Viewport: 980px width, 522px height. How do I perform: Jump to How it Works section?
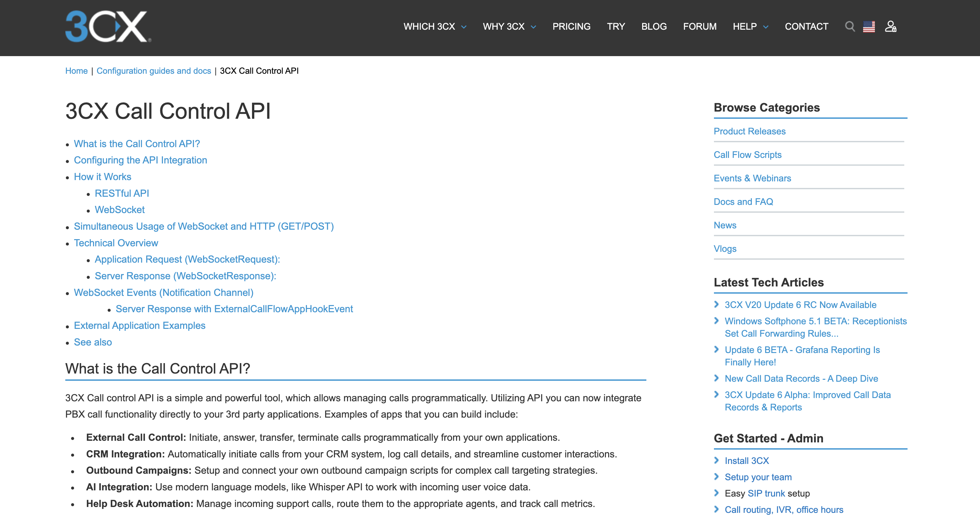pyautogui.click(x=102, y=177)
